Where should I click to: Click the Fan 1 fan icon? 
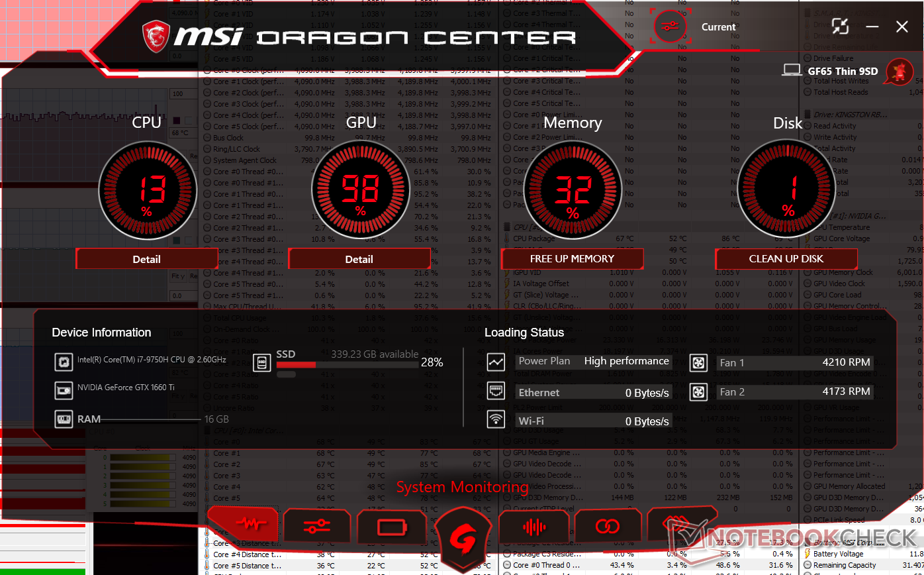698,362
